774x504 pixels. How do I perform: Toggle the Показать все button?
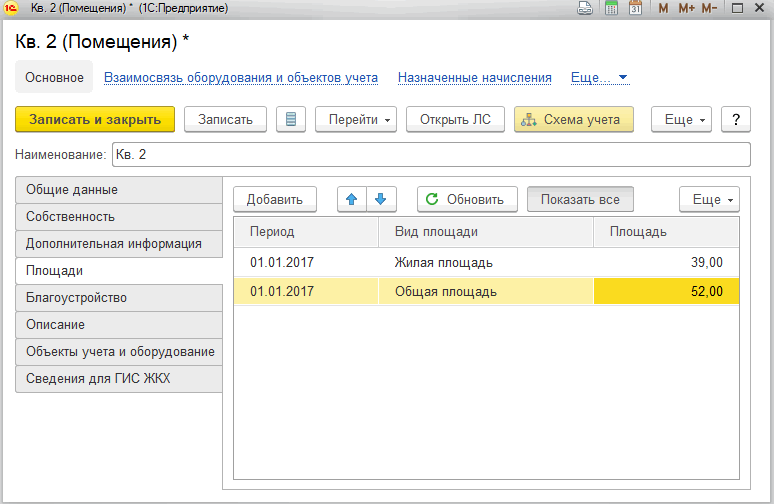(580, 199)
